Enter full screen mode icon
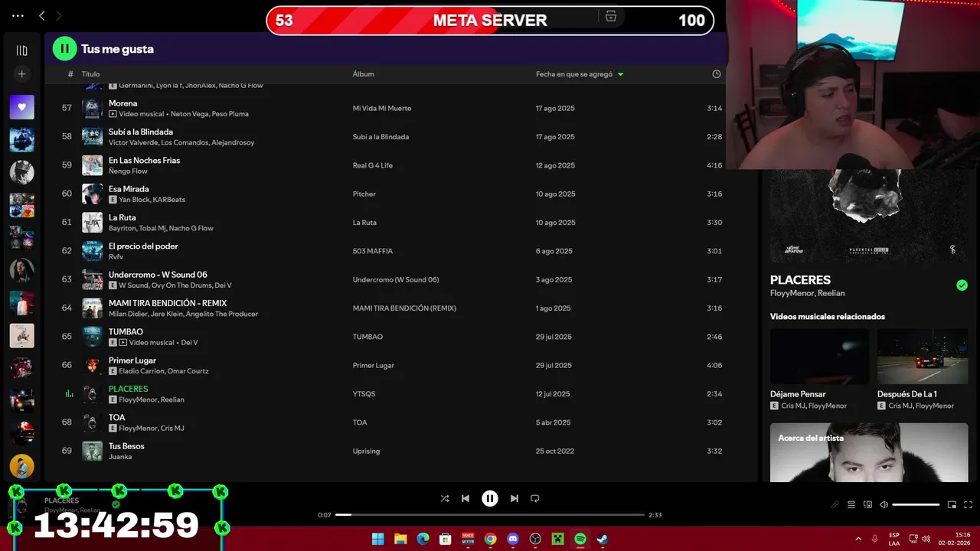This screenshot has height=551, width=980. (968, 504)
